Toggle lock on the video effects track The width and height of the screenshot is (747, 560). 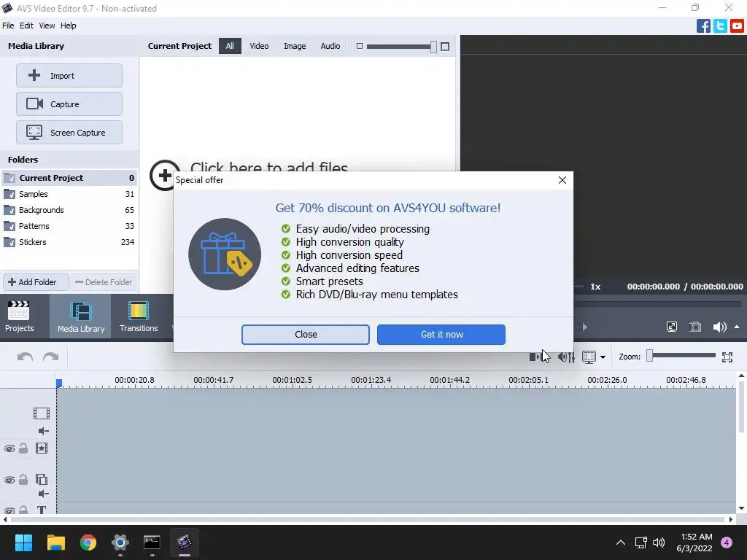pyautogui.click(x=23, y=448)
